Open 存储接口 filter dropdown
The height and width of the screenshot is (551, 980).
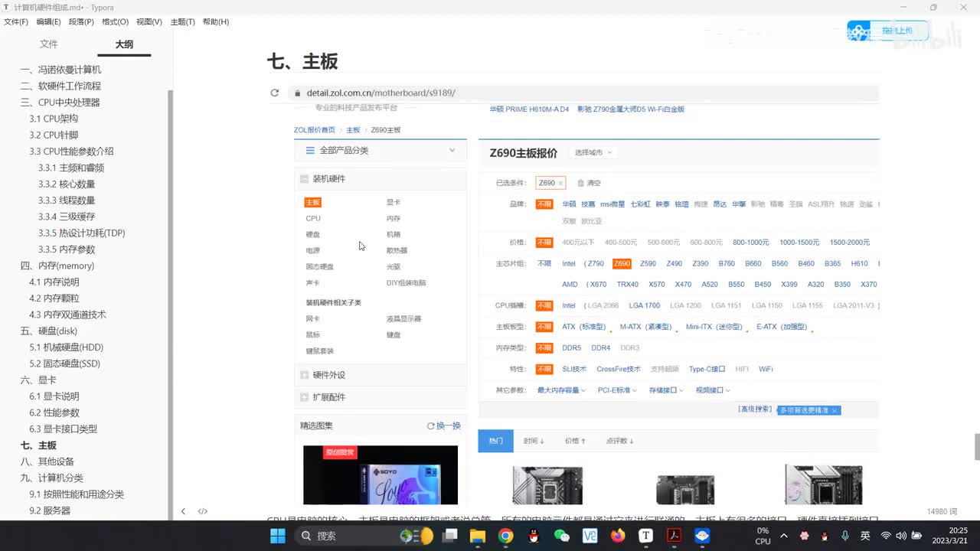(x=666, y=390)
